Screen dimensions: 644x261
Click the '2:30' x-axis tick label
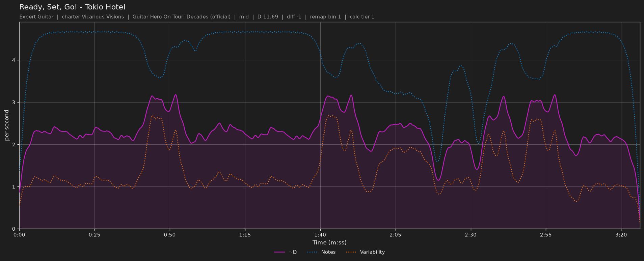(x=471, y=235)
